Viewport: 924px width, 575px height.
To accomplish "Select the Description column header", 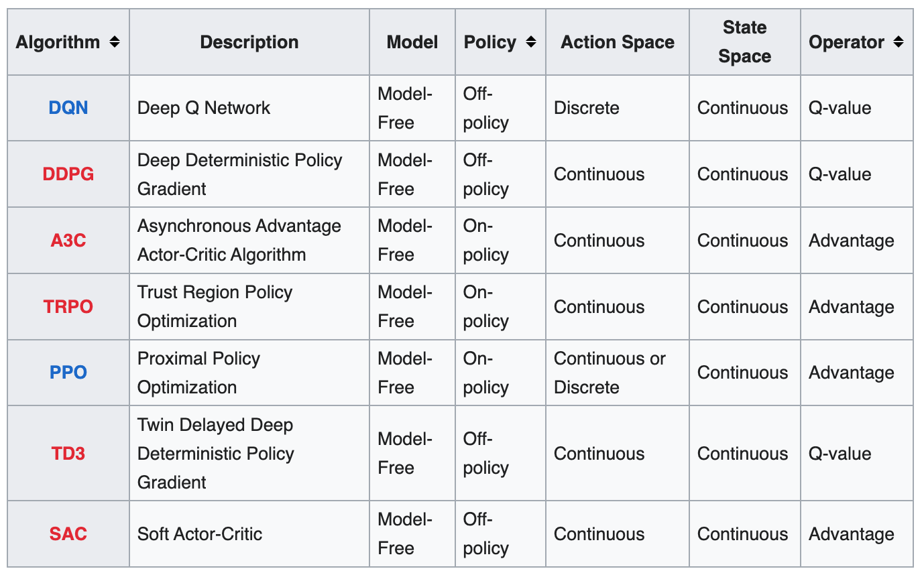I will [x=249, y=42].
